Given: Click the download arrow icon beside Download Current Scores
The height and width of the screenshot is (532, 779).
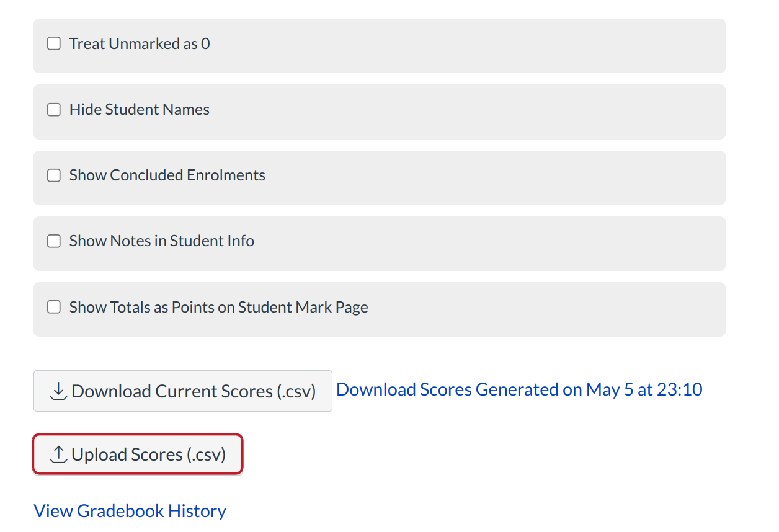Looking at the screenshot, I should click(58, 391).
